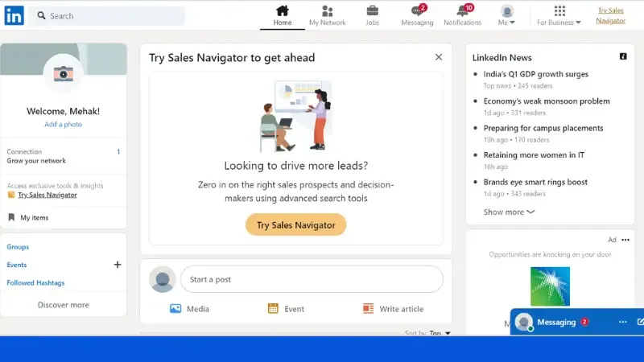The width and height of the screenshot is (644, 362).
Task: Click Opportunities are knocking ad text
Action: 550,254
